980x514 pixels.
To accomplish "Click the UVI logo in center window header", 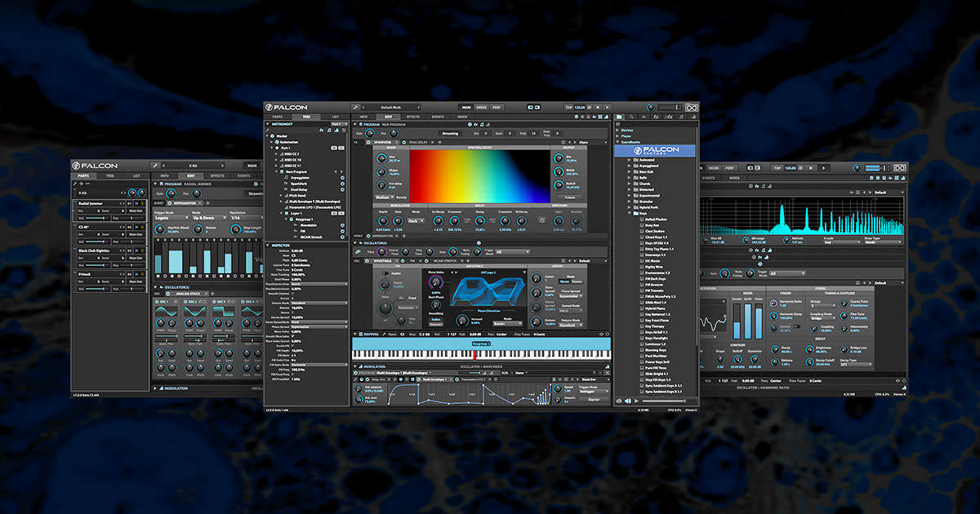I will 692,108.
